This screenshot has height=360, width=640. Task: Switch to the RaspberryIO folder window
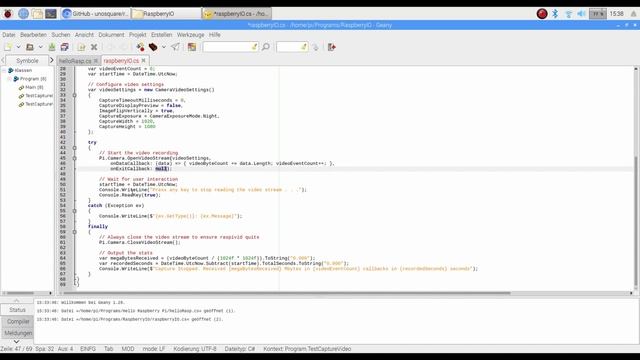point(167,14)
